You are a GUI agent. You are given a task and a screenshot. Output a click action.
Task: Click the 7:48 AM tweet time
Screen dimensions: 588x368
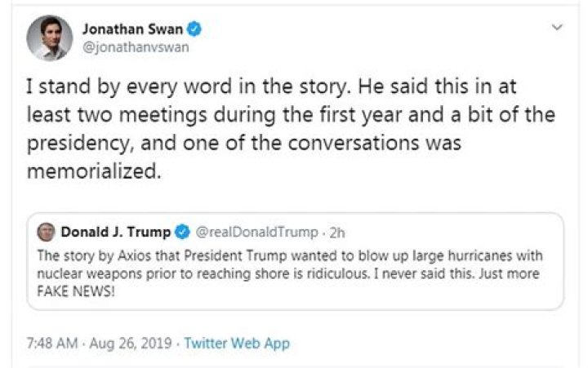[x=50, y=343]
